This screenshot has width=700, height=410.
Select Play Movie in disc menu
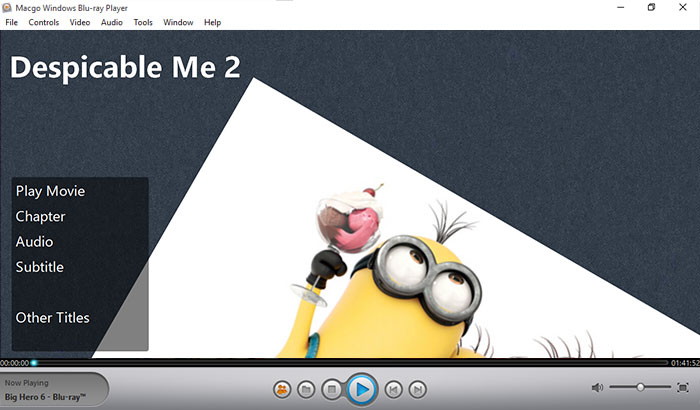tap(50, 191)
